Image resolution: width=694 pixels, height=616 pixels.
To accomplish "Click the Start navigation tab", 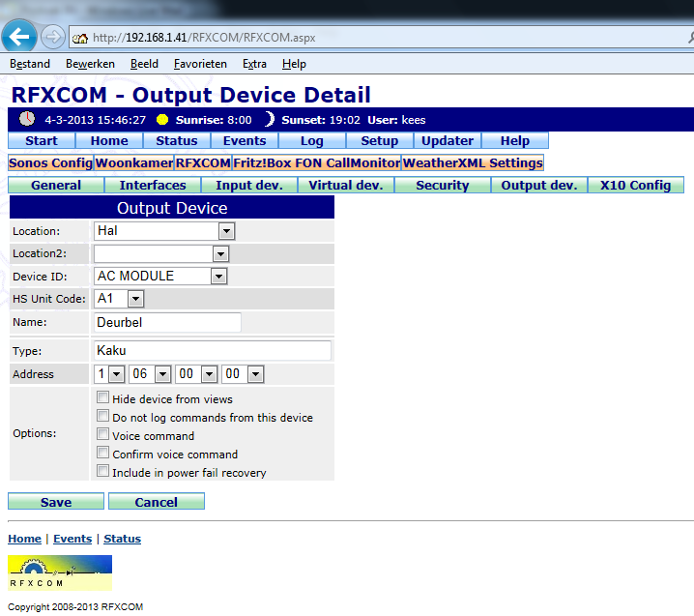I will point(42,141).
